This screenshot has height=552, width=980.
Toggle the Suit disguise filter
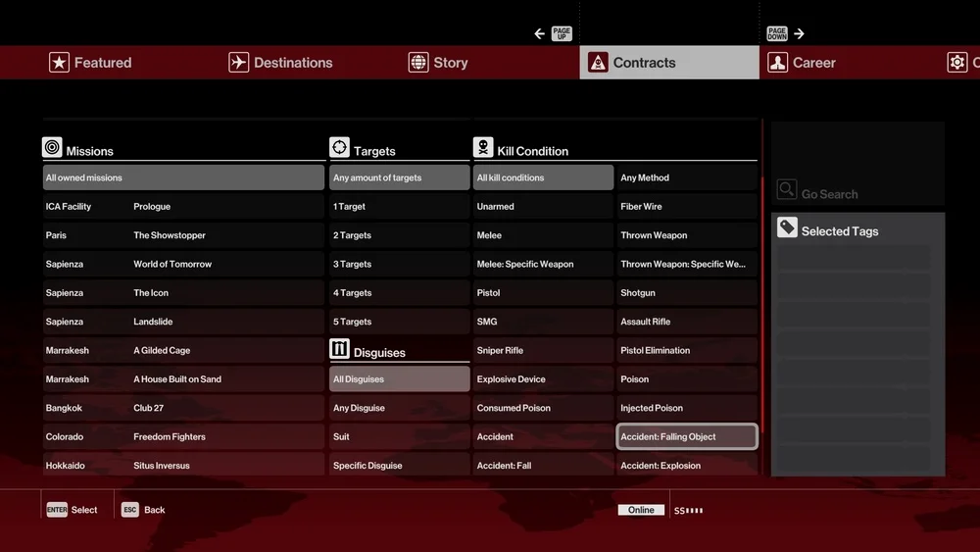(400, 436)
